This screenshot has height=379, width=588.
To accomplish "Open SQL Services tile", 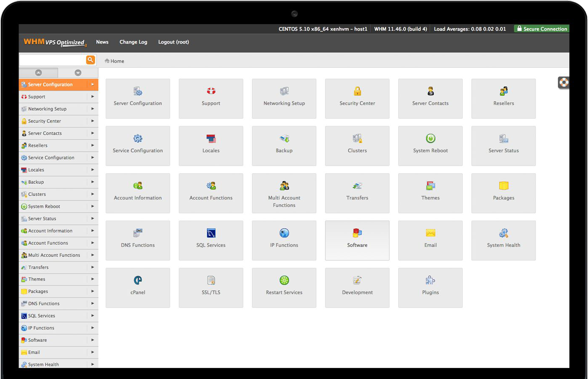I will [211, 240].
